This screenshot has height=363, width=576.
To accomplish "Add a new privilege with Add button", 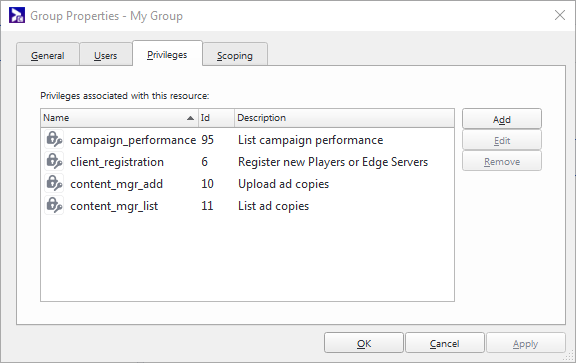I will click(x=502, y=119).
